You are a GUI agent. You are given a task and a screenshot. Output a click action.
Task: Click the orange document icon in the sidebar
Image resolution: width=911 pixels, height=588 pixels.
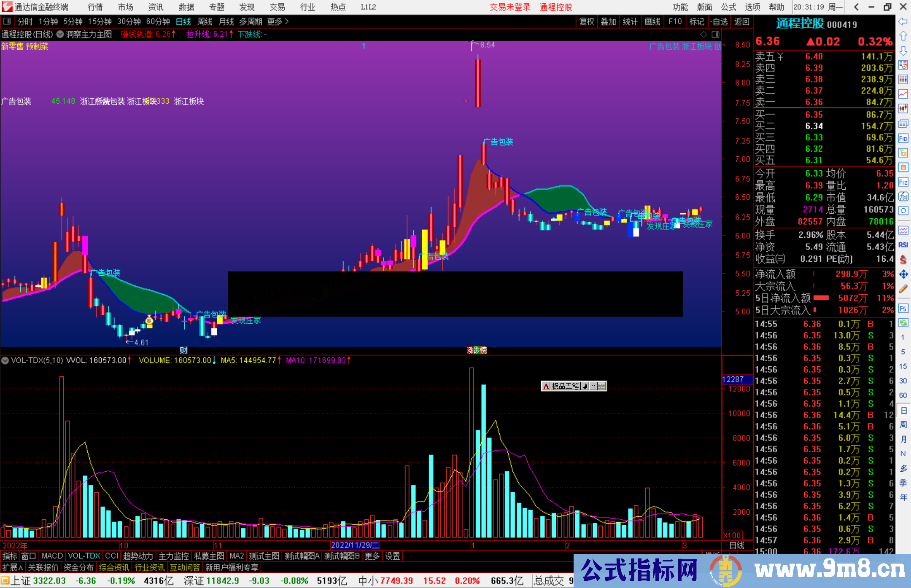click(x=903, y=167)
